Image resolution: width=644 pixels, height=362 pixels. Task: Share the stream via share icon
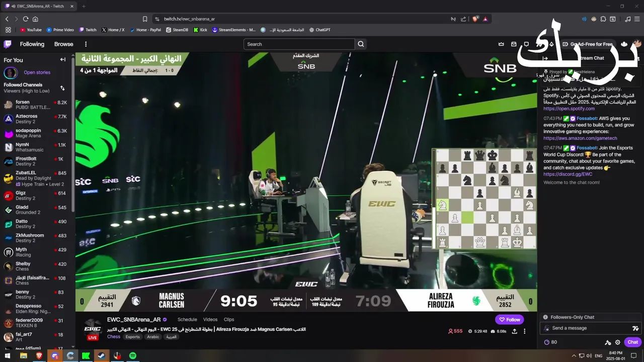coord(514,331)
